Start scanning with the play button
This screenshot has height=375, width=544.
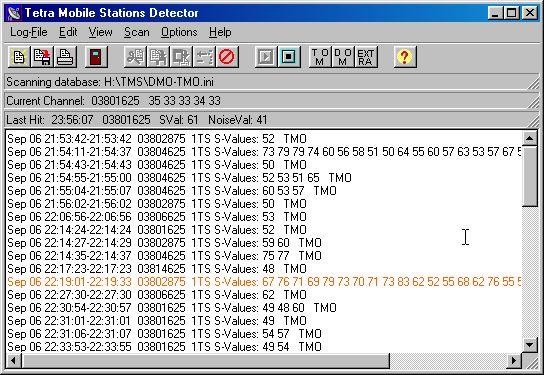[266, 57]
